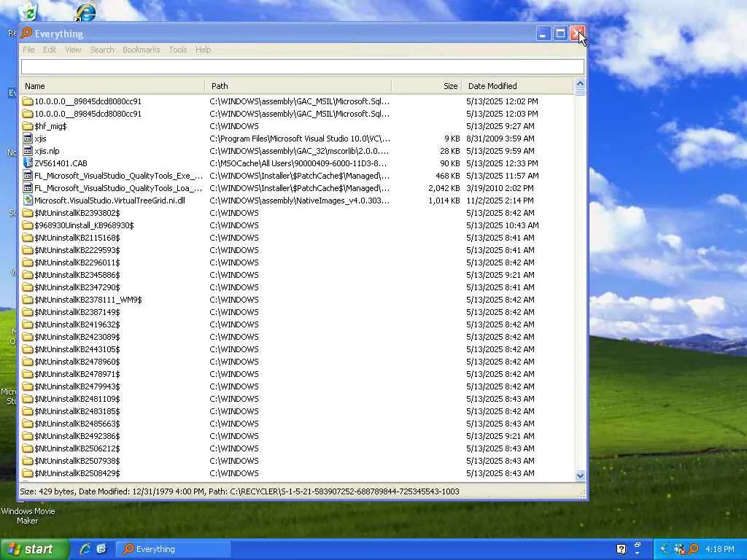Image resolution: width=747 pixels, height=560 pixels.
Task: Select the $NtUninstallKB2492386$ name text
Action: coord(77,436)
